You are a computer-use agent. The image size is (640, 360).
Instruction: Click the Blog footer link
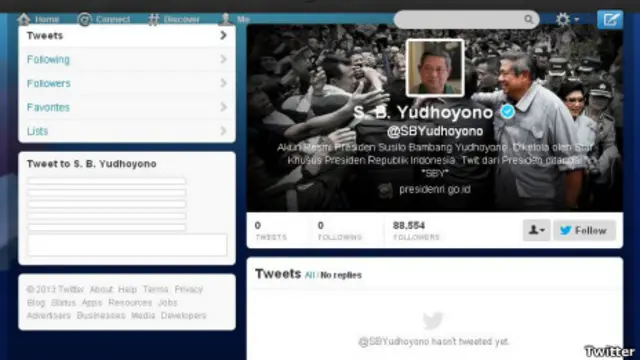36,303
